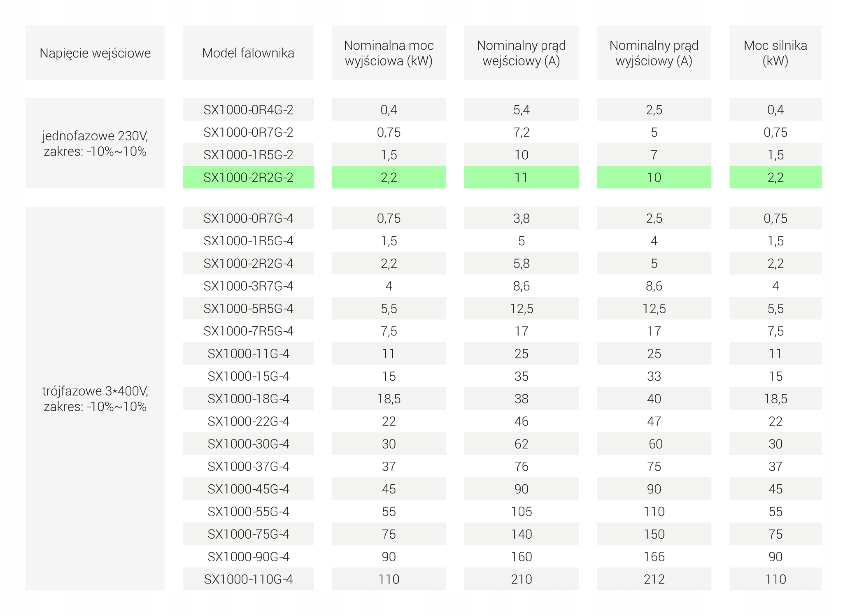Select the SX1000-5R5G-4 model cell
Image resolution: width=850 pixels, height=616 pixels.
pyautogui.click(x=248, y=308)
